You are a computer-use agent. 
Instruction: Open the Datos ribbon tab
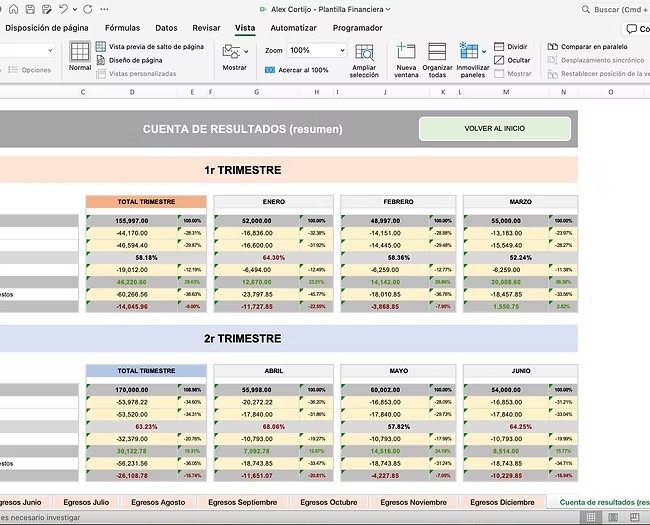point(166,28)
